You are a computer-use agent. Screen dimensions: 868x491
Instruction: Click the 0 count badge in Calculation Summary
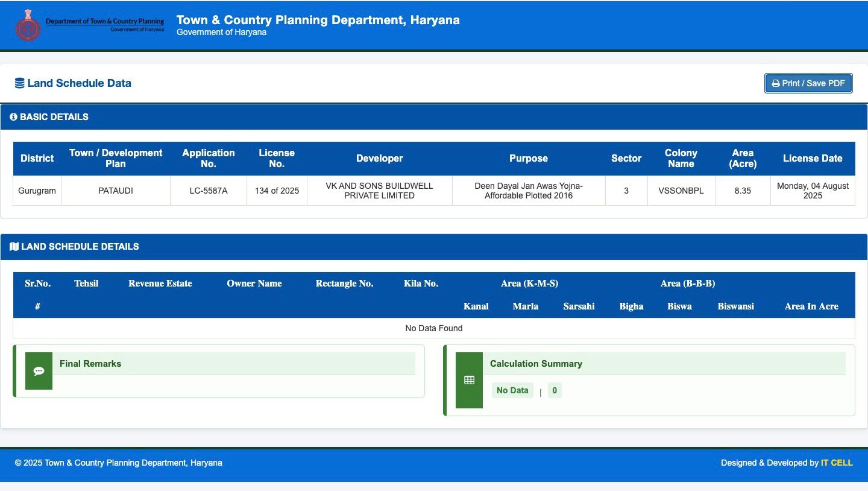click(x=555, y=390)
